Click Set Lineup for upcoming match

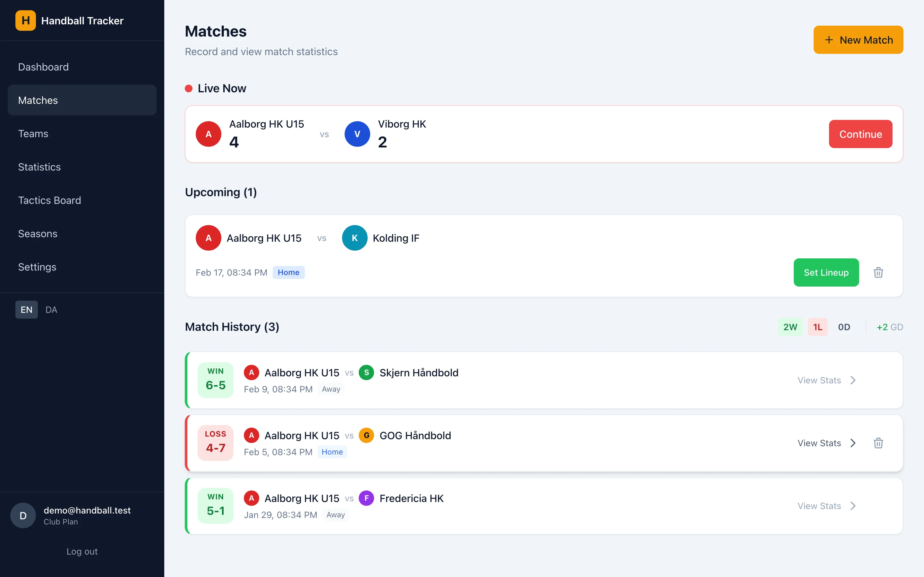tap(826, 272)
